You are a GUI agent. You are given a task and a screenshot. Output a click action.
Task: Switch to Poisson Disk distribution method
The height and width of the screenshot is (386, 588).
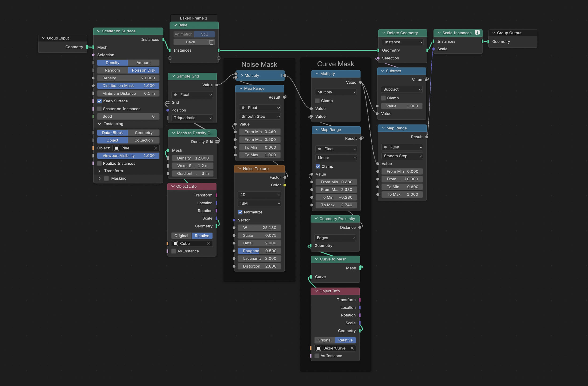tap(144, 70)
